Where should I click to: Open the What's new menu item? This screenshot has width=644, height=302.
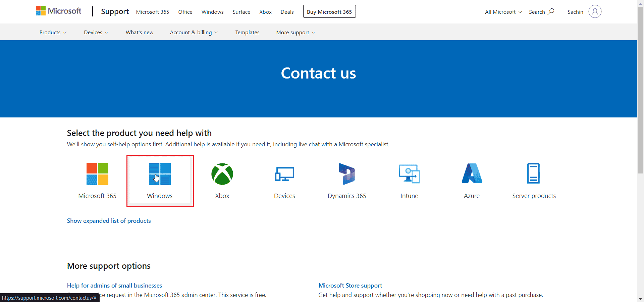[140, 32]
